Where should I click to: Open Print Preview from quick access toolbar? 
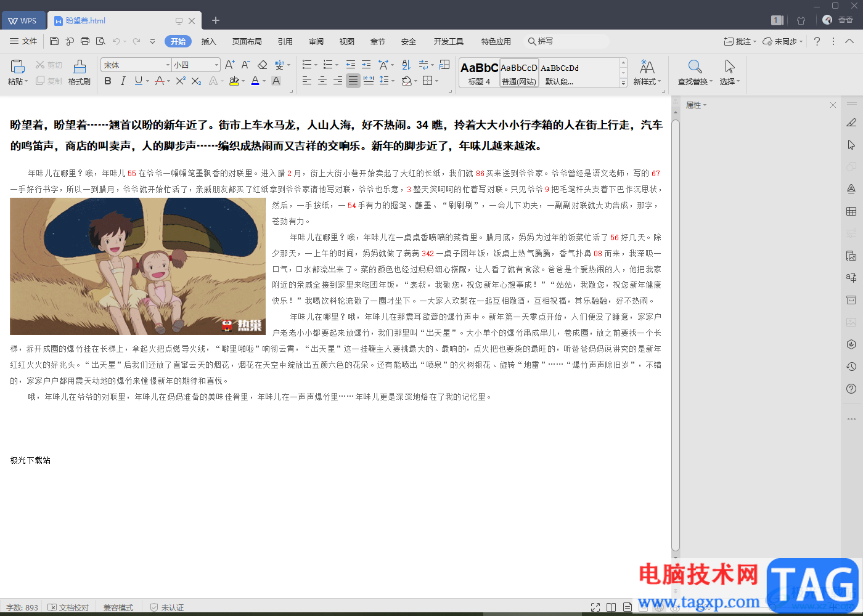[x=100, y=41]
